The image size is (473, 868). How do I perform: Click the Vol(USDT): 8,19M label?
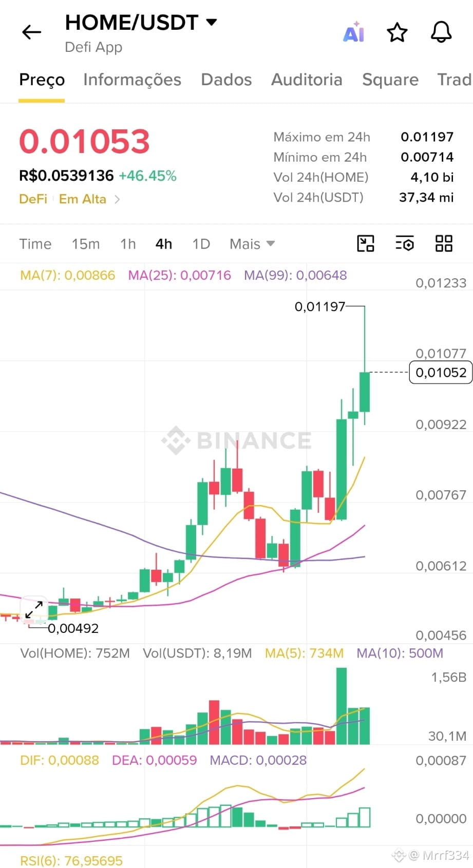[197, 653]
